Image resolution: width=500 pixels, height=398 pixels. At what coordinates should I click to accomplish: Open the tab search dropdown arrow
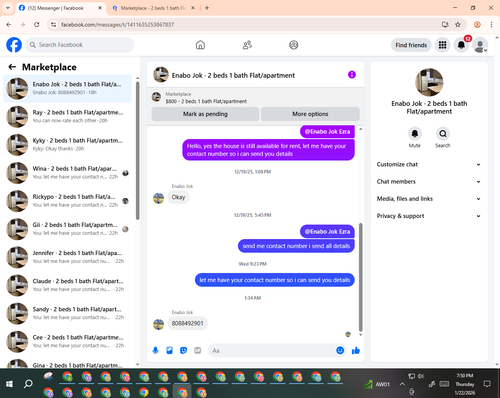(x=8, y=8)
